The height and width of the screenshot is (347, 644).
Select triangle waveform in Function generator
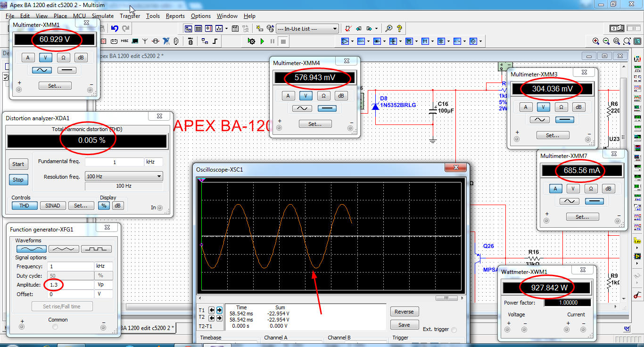pyautogui.click(x=64, y=248)
